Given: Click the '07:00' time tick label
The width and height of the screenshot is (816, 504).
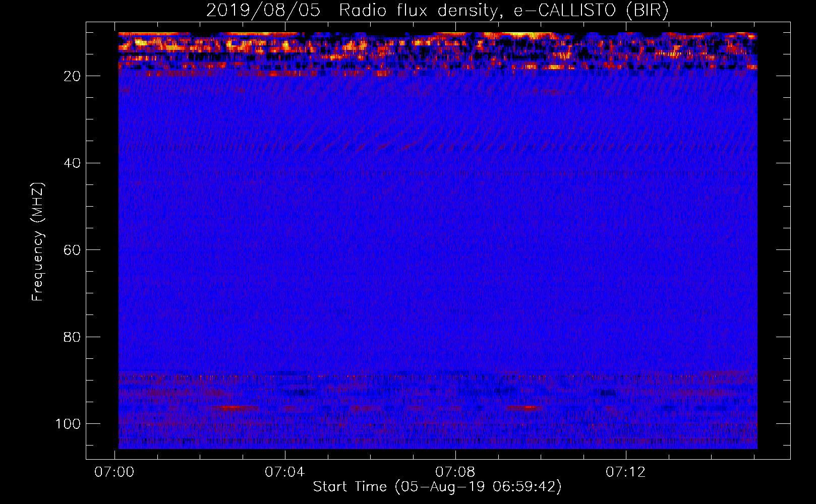Looking at the screenshot, I should tap(114, 472).
